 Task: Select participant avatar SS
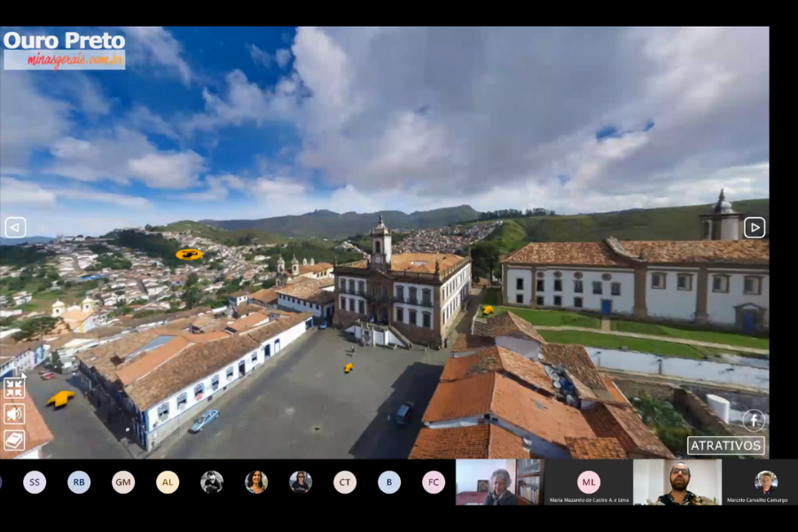(x=35, y=481)
